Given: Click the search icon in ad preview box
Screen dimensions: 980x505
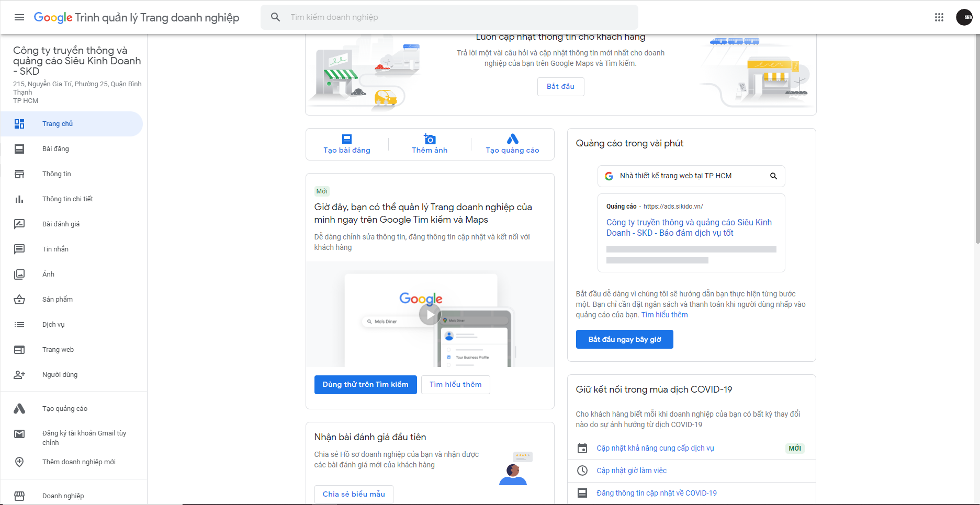Looking at the screenshot, I should 773,176.
